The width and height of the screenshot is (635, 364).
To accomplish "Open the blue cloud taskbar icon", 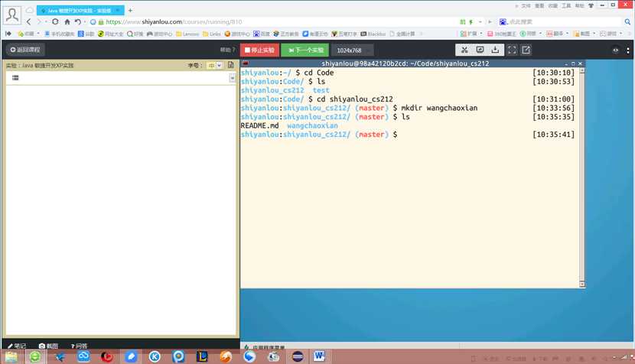I will (83, 356).
